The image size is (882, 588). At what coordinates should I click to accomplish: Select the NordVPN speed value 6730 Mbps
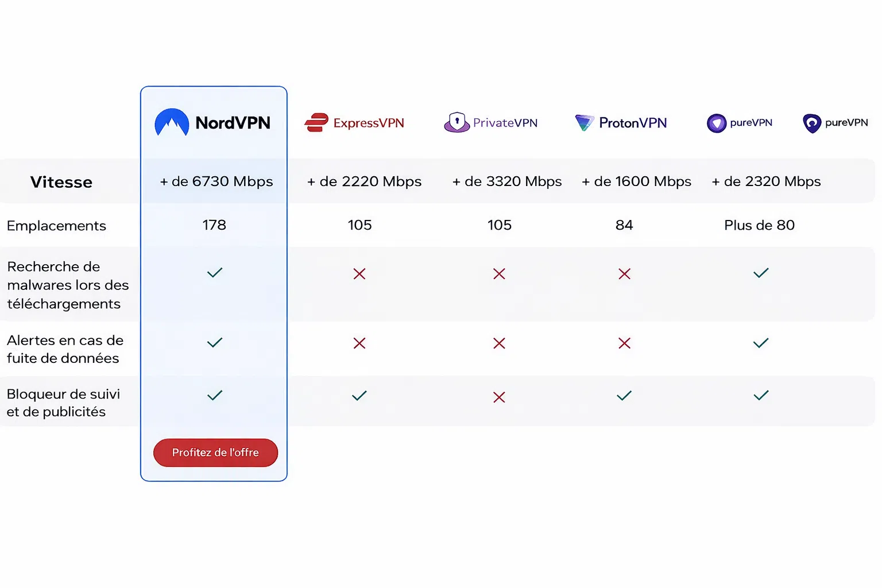(216, 181)
